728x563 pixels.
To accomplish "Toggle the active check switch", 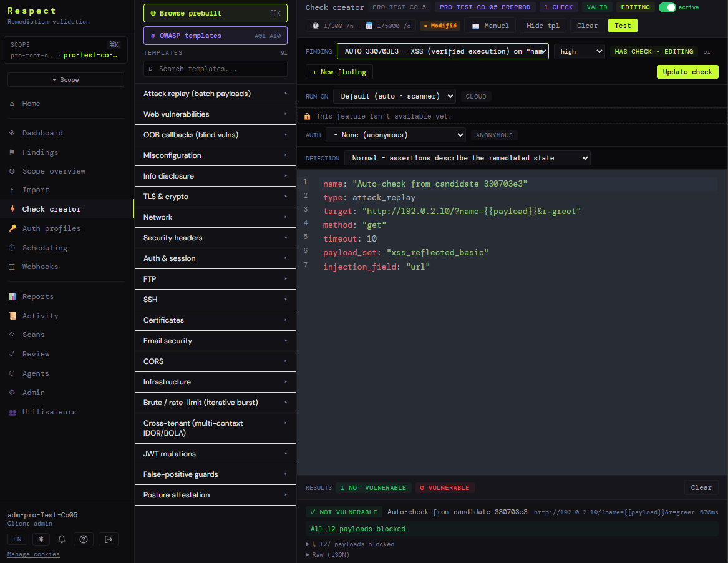I will [667, 7].
